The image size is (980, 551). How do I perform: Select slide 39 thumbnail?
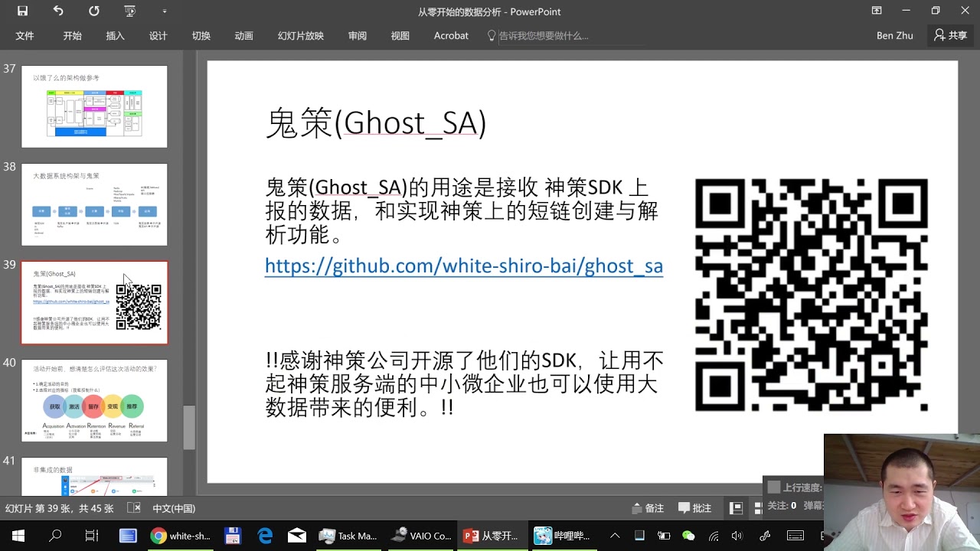pyautogui.click(x=94, y=302)
